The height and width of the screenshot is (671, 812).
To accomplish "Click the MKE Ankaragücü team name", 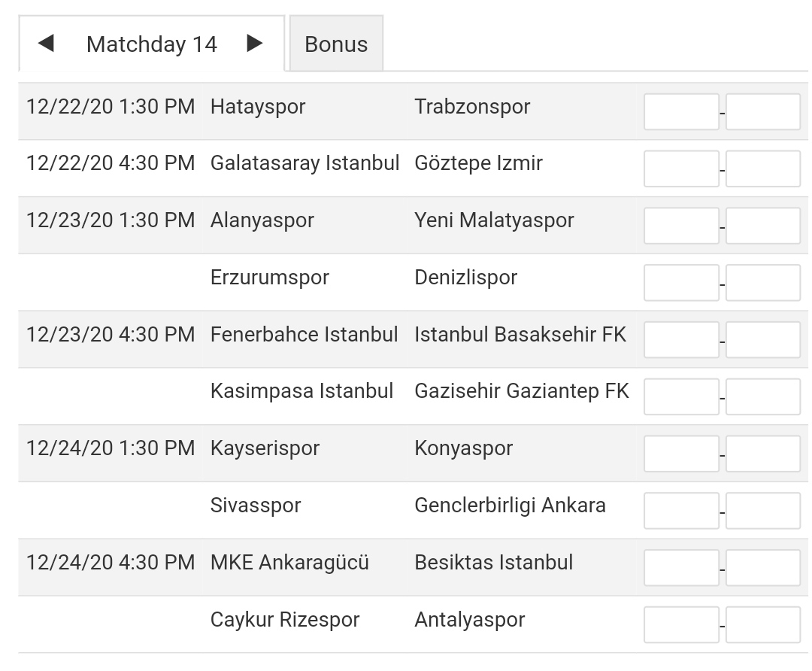I will pyautogui.click(x=289, y=563).
